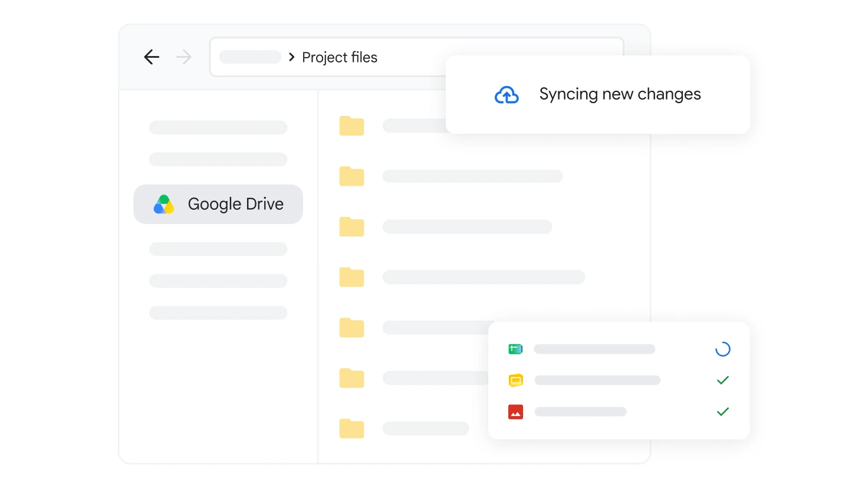Click the forward arrow navigation button
The image size is (868, 488).
[x=184, y=57]
